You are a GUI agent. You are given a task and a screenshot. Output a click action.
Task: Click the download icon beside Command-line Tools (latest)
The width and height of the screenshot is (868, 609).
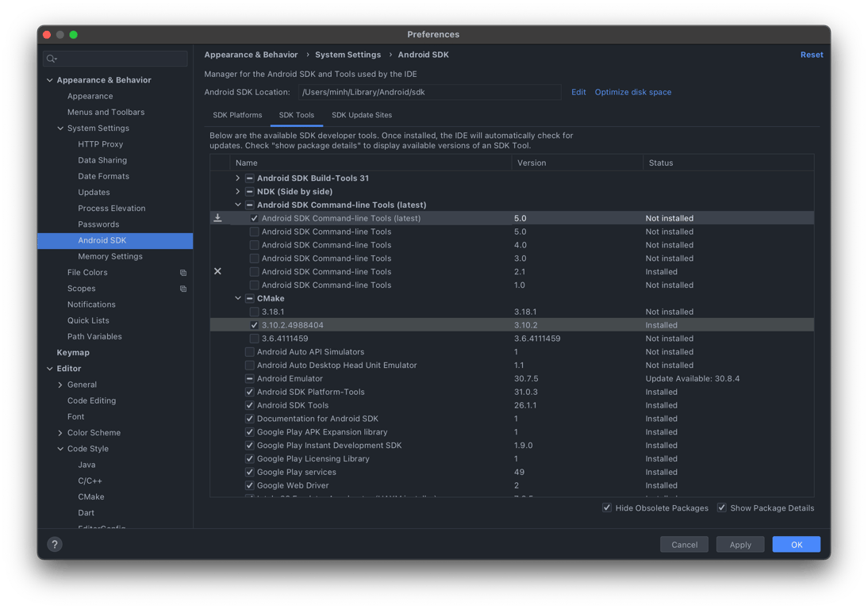(x=217, y=218)
